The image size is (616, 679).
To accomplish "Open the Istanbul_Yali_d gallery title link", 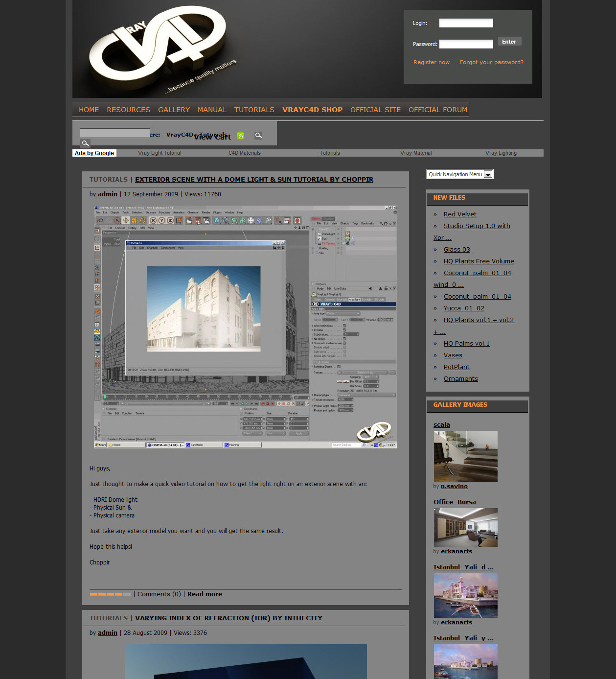I will (463, 567).
